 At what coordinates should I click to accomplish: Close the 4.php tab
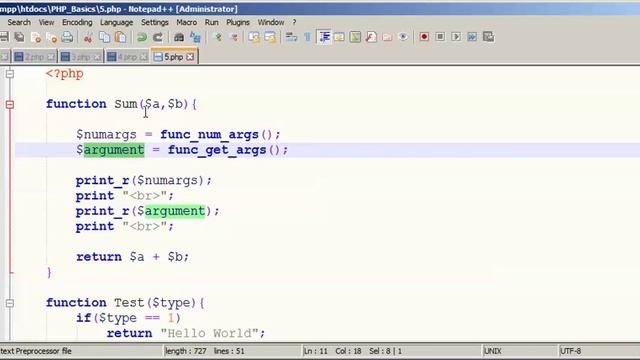(x=143, y=57)
